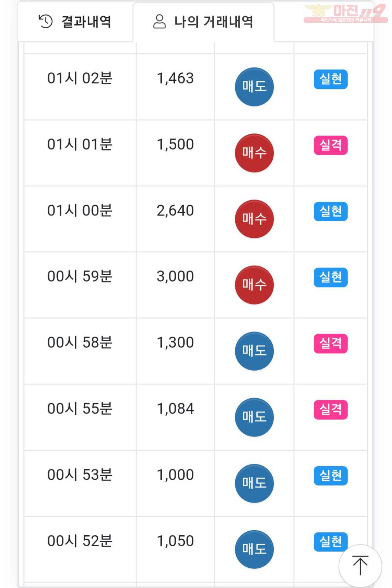
Task: Click the history clock icon
Action: [x=45, y=21]
